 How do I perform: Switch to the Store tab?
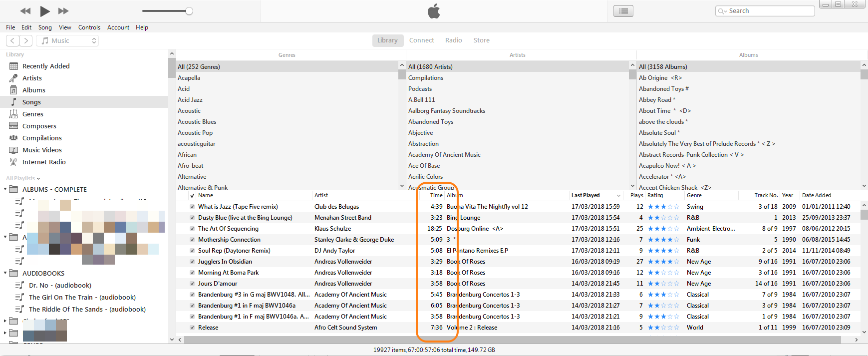[x=482, y=40]
